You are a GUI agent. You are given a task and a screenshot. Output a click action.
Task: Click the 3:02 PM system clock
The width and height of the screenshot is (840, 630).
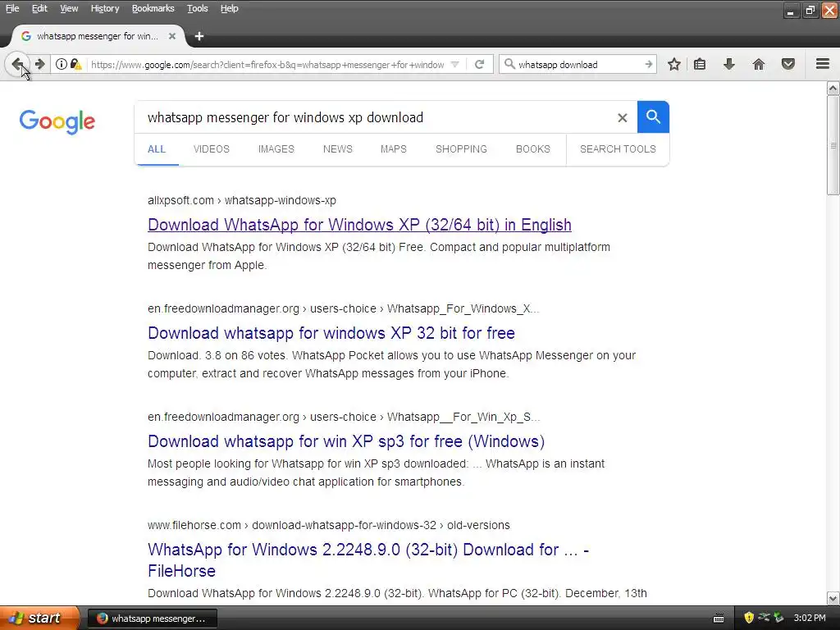(810, 618)
